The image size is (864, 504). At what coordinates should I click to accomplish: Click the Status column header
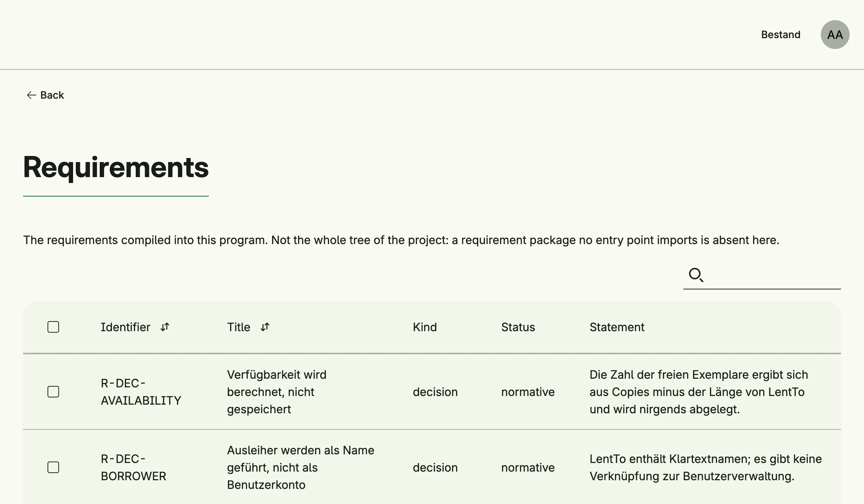pos(518,327)
